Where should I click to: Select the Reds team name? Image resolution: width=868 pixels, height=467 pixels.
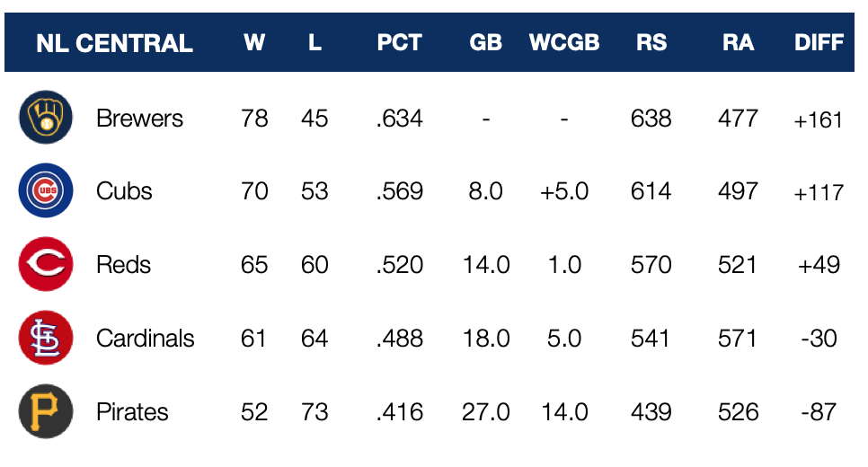tap(123, 265)
